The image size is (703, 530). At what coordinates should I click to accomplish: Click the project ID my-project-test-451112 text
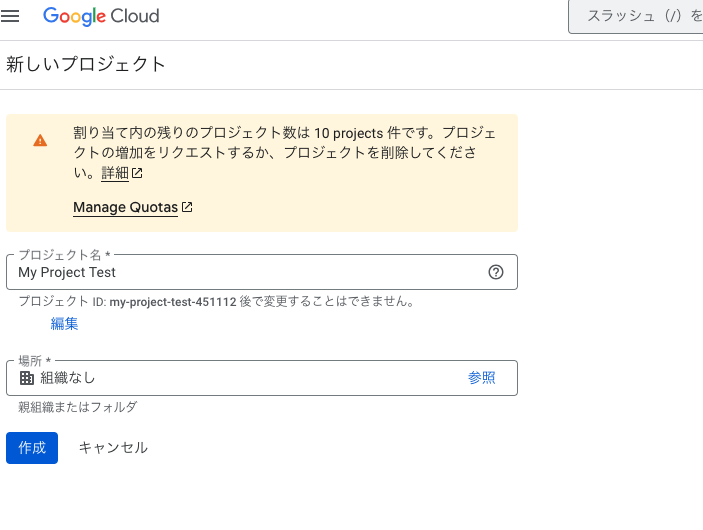[x=172, y=301]
